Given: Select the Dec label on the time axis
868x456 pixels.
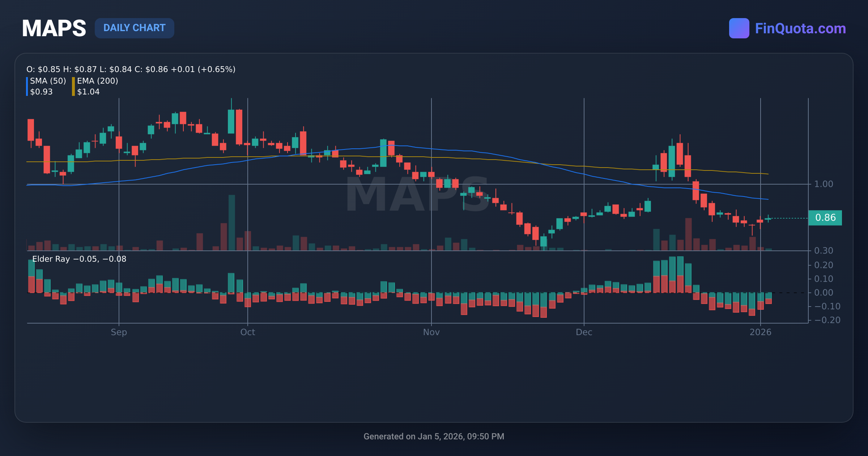Looking at the screenshot, I should click(x=584, y=332).
